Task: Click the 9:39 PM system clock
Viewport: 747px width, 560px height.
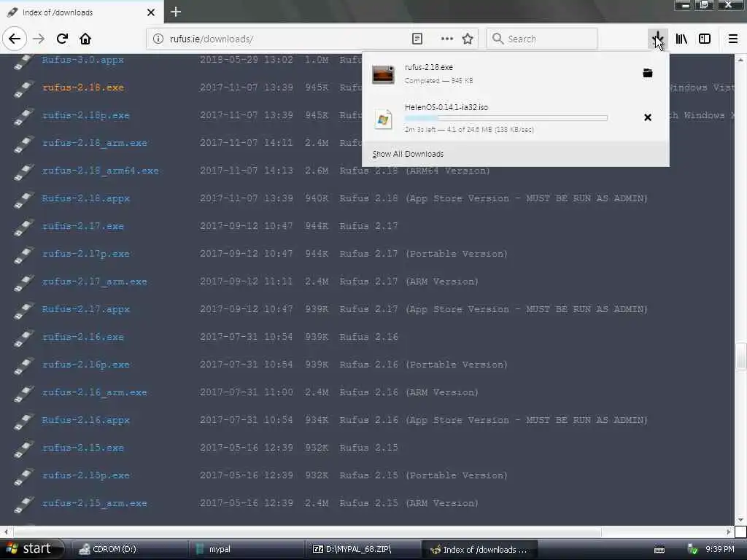Action: pyautogui.click(x=720, y=550)
